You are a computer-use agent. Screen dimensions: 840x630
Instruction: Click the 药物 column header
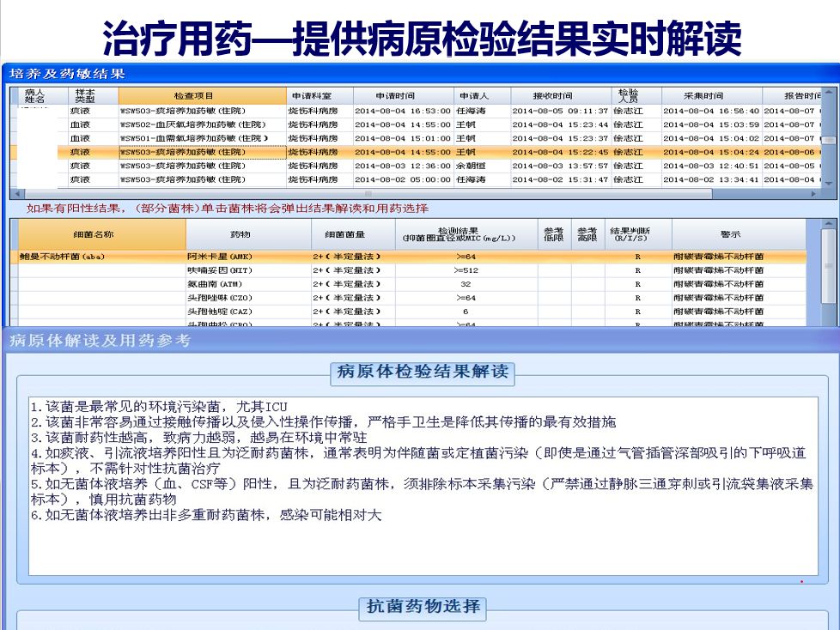pos(248,234)
